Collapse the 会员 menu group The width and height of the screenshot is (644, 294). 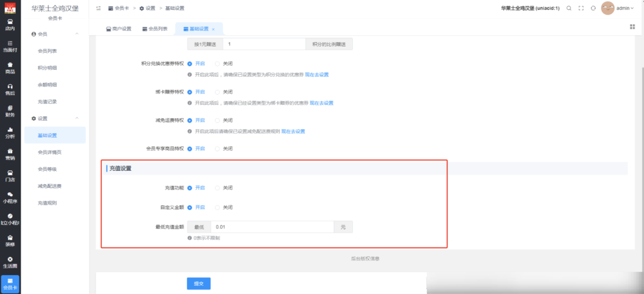tap(76, 33)
